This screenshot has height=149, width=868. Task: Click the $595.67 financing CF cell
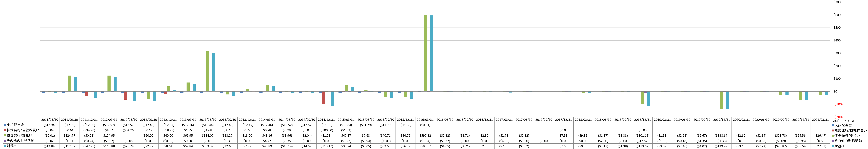coord(425,146)
